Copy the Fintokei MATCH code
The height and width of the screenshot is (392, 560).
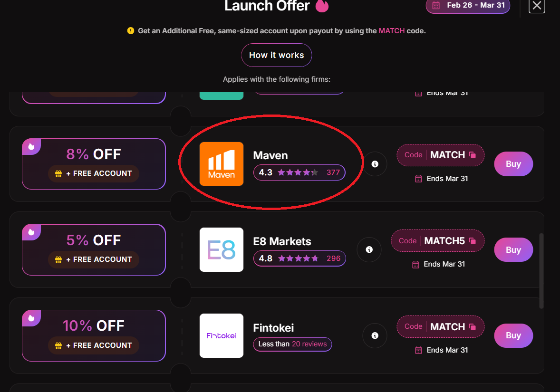click(473, 327)
